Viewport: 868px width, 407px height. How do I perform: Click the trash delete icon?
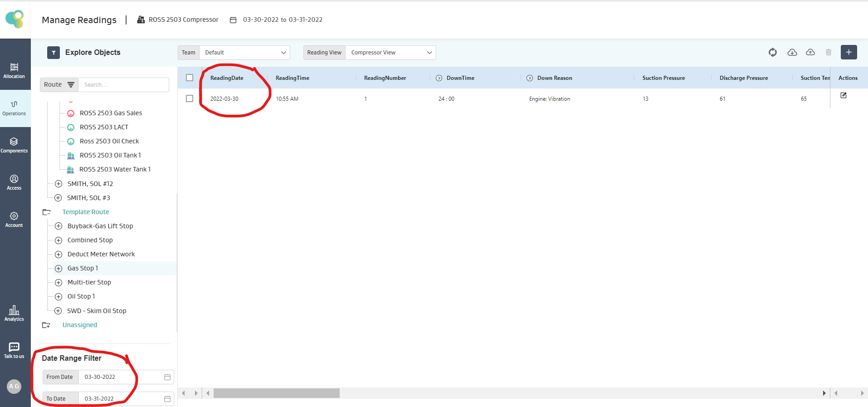(829, 53)
